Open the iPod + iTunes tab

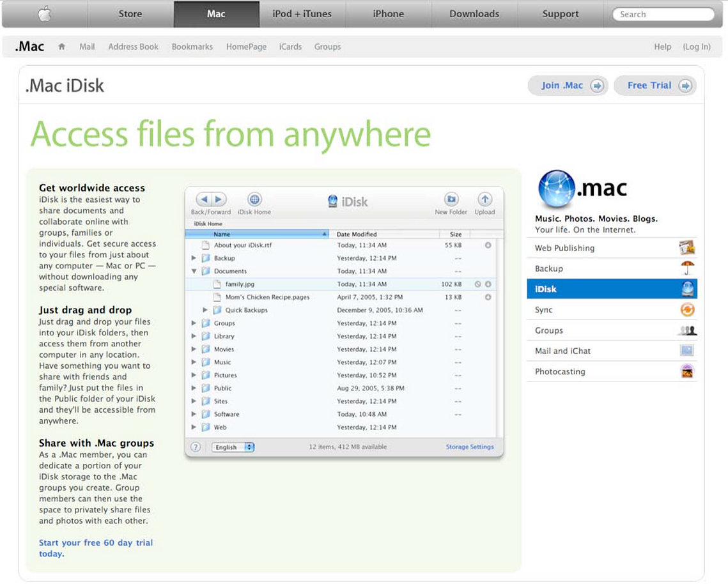click(x=302, y=14)
